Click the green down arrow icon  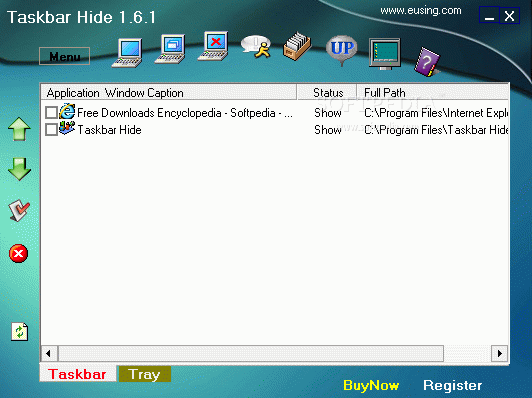(19, 169)
